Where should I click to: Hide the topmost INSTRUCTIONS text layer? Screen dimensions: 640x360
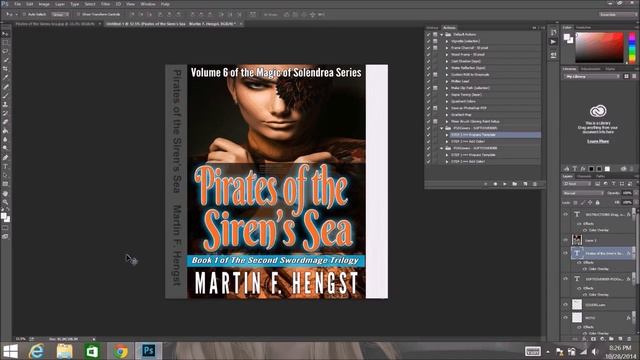click(x=566, y=214)
